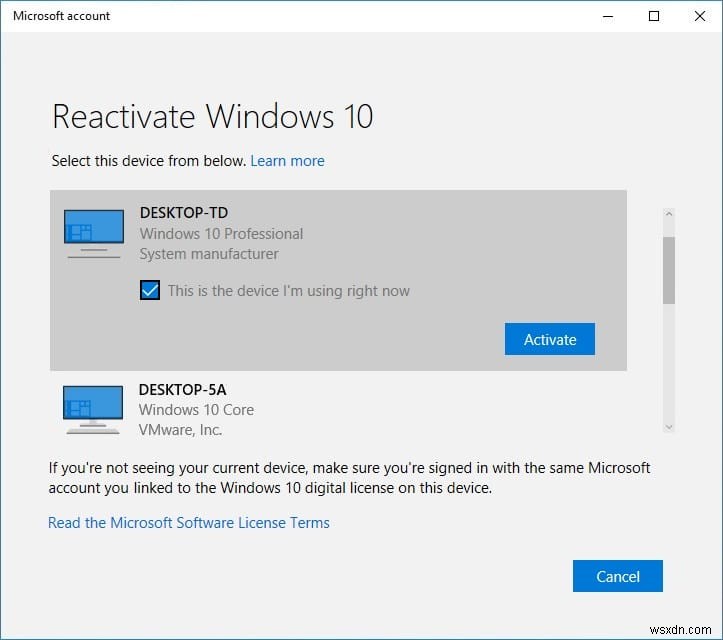
Task: Click 'Windows 10 Professional' edition text
Action: click(221, 234)
